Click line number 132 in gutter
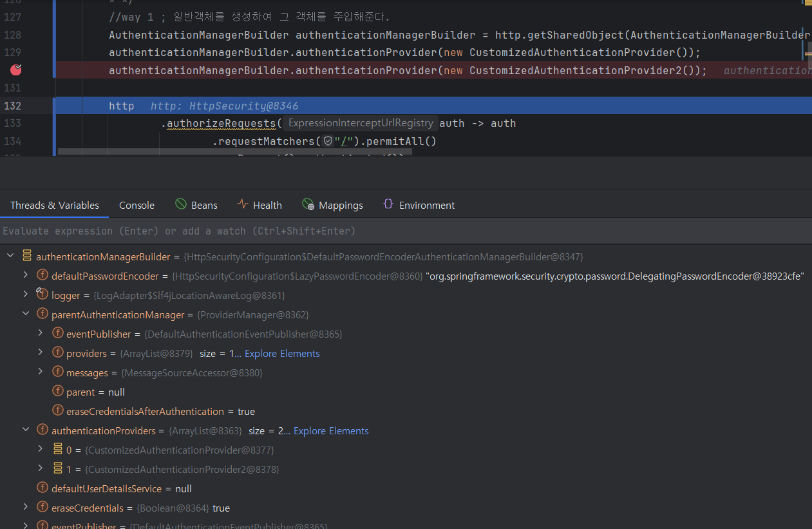The image size is (812, 529). click(x=13, y=106)
